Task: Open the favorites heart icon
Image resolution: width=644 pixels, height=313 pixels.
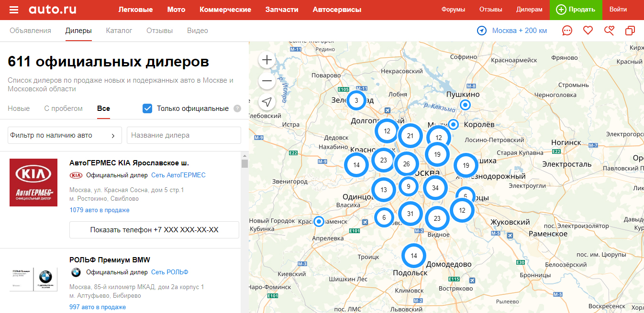Action: [588, 31]
